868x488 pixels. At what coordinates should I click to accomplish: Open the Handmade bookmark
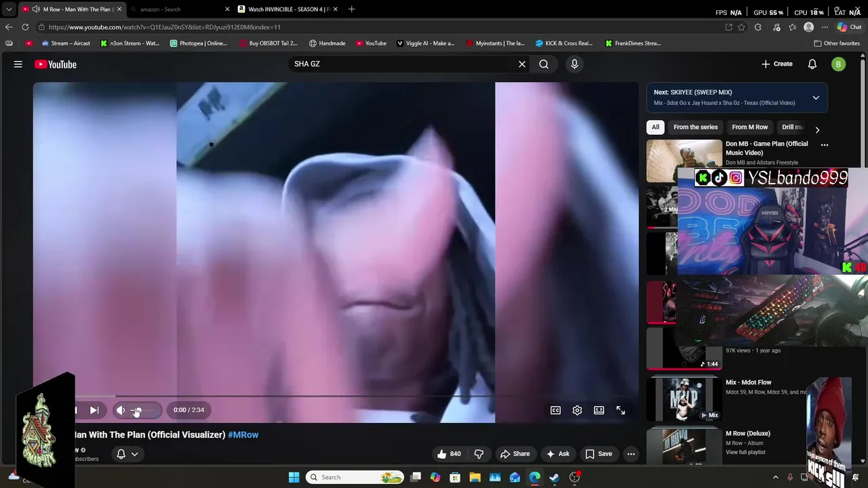pyautogui.click(x=327, y=43)
